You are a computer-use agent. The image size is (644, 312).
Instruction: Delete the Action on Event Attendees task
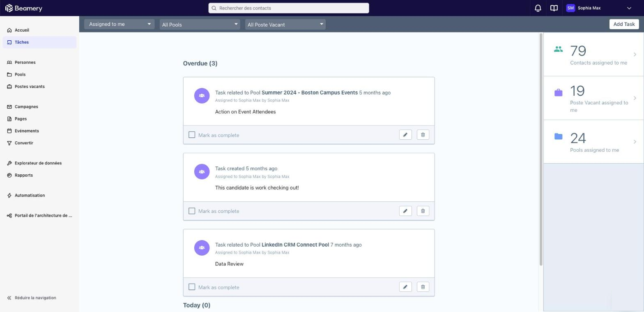(x=423, y=135)
